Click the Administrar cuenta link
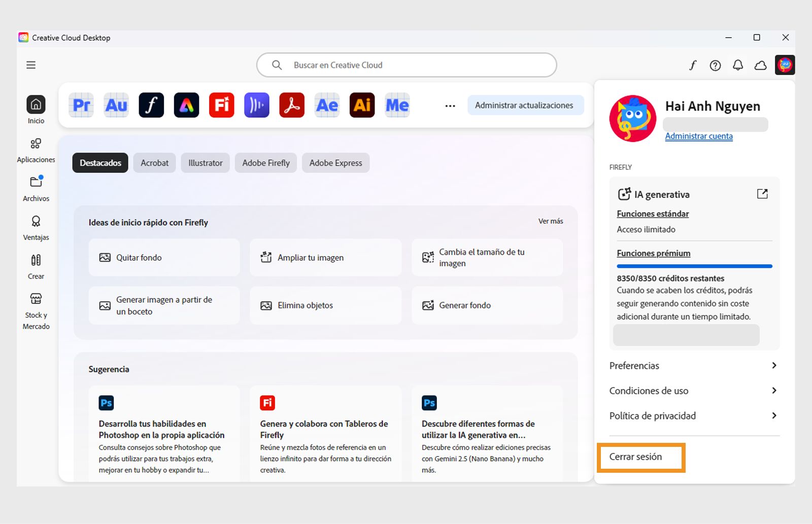Image resolution: width=812 pixels, height=524 pixels. (699, 136)
